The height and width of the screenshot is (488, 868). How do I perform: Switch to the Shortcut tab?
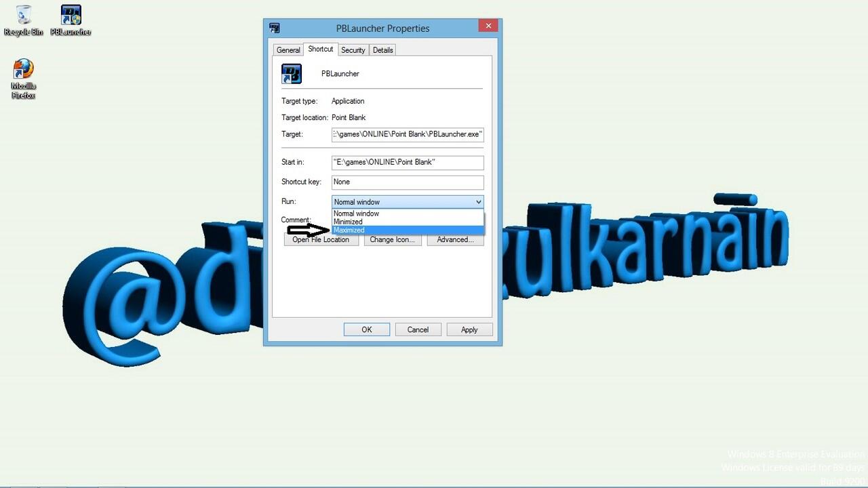pos(320,49)
